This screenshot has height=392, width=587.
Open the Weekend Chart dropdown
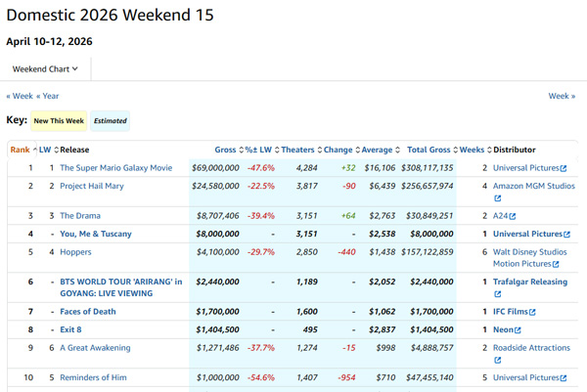45,68
